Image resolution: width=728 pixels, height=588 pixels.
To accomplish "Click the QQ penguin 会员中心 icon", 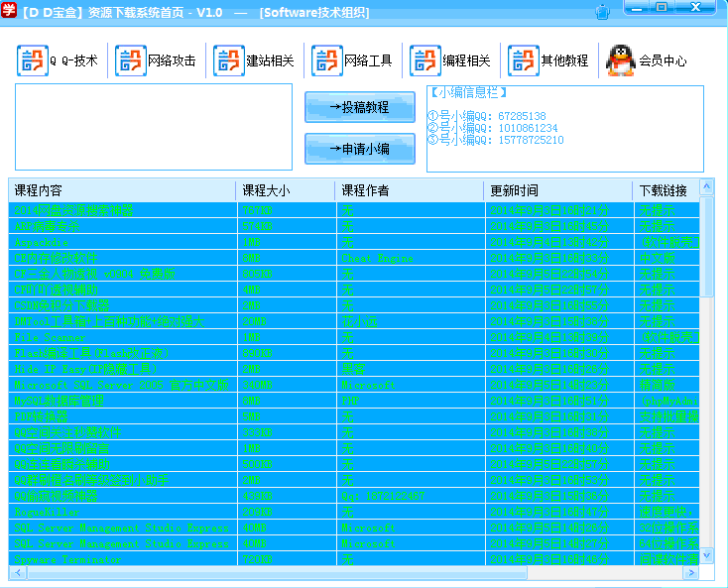I will point(621,60).
